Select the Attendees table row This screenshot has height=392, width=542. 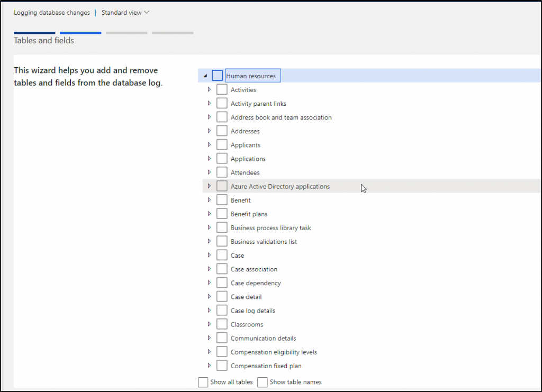[245, 172]
